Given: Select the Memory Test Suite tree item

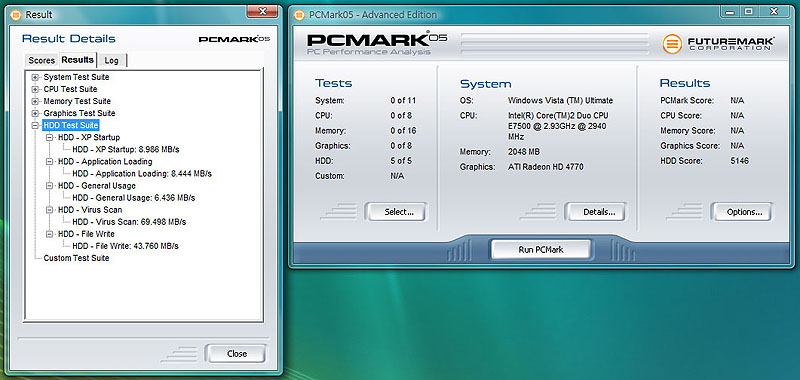Looking at the screenshot, I should pos(77,102).
